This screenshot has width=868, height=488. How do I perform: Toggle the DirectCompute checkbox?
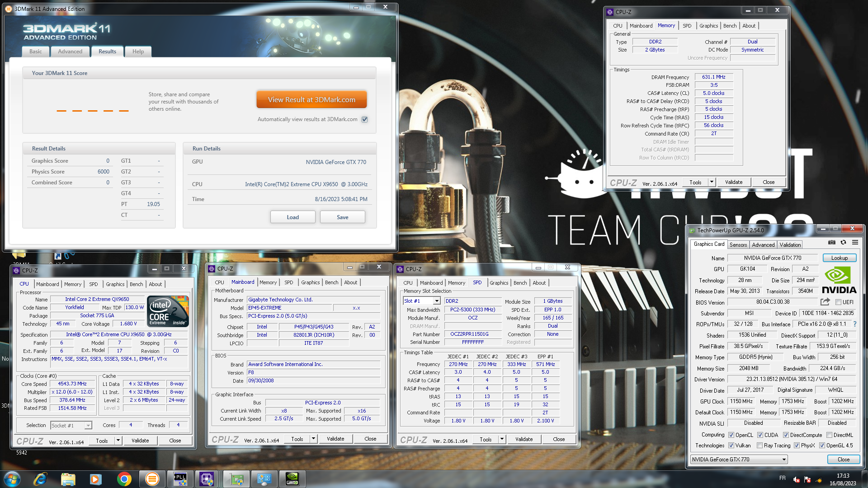click(x=786, y=435)
